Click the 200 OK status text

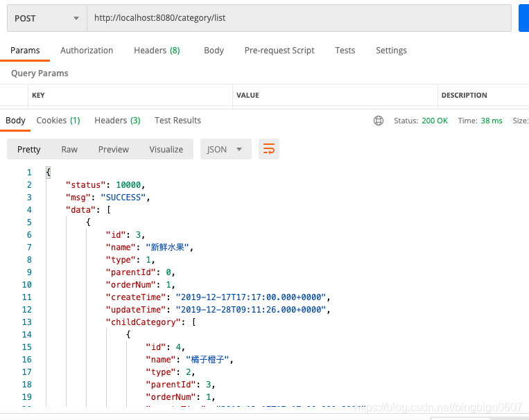pyautogui.click(x=435, y=121)
